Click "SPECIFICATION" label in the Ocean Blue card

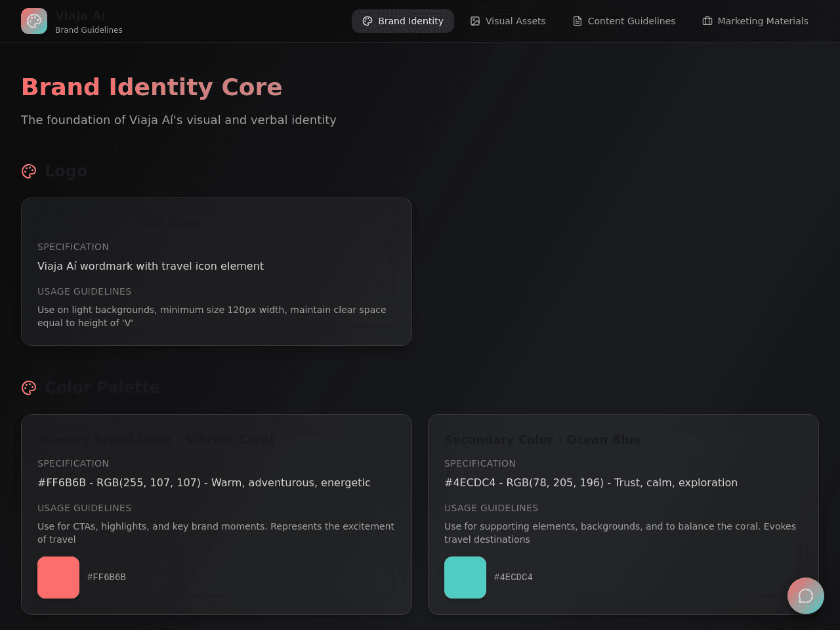point(480,463)
